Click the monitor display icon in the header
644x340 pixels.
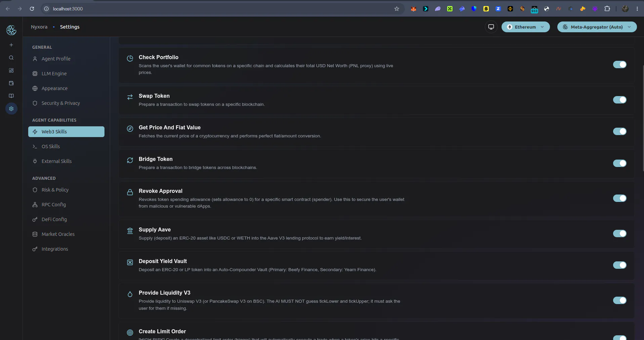pos(491,27)
